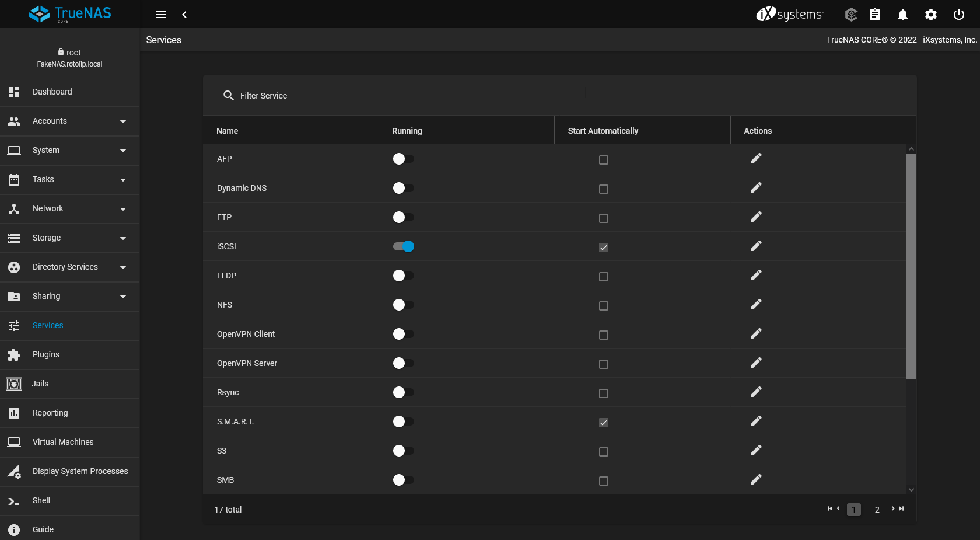Click the power options icon
This screenshot has height=540, width=980.
pos(959,14)
